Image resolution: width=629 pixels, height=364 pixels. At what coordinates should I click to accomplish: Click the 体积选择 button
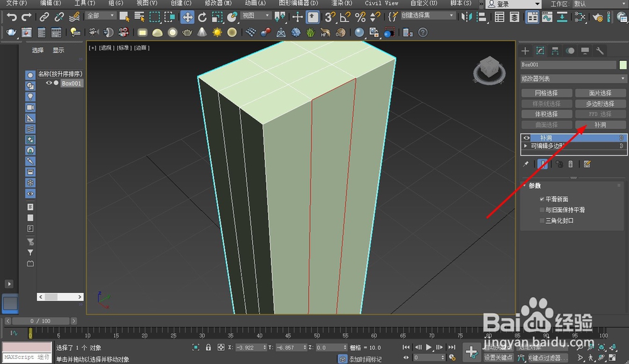coord(547,114)
